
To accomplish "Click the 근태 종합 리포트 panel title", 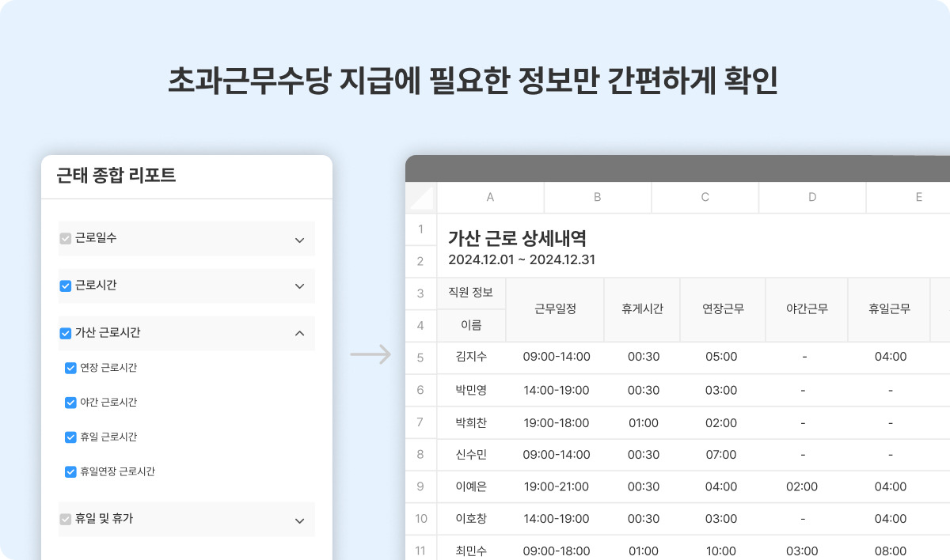I will (116, 176).
